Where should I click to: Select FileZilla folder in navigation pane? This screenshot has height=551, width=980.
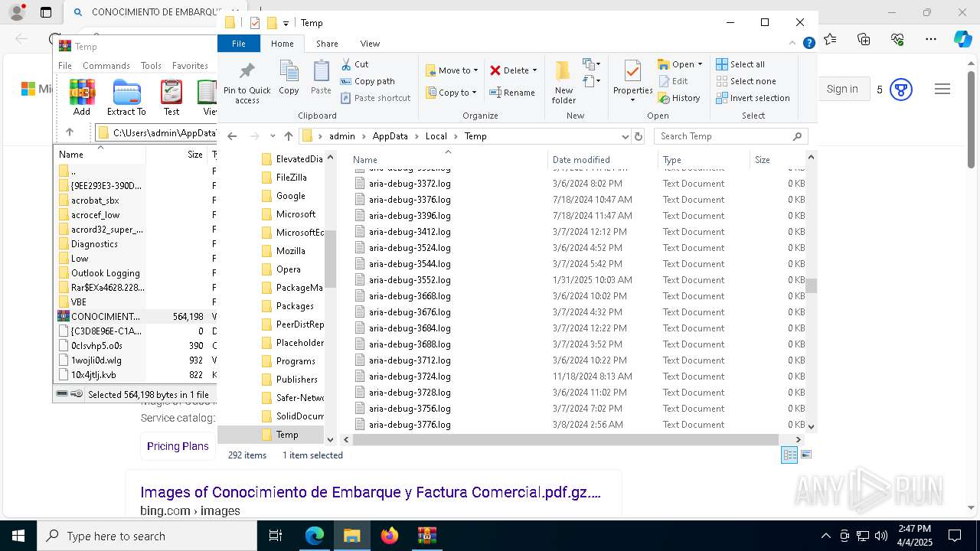point(291,178)
